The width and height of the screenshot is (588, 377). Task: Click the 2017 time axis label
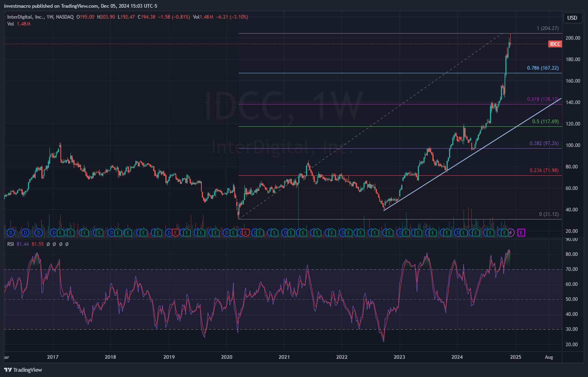tap(53, 357)
